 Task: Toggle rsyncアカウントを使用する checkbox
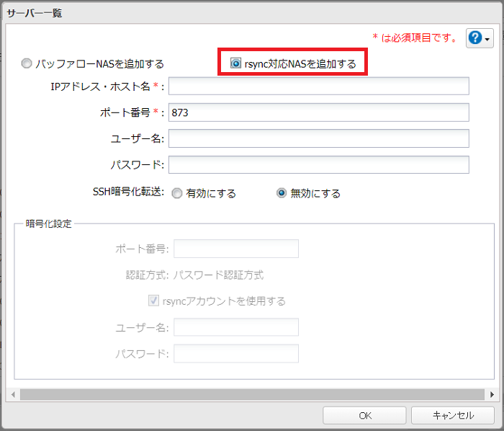pyautogui.click(x=153, y=301)
